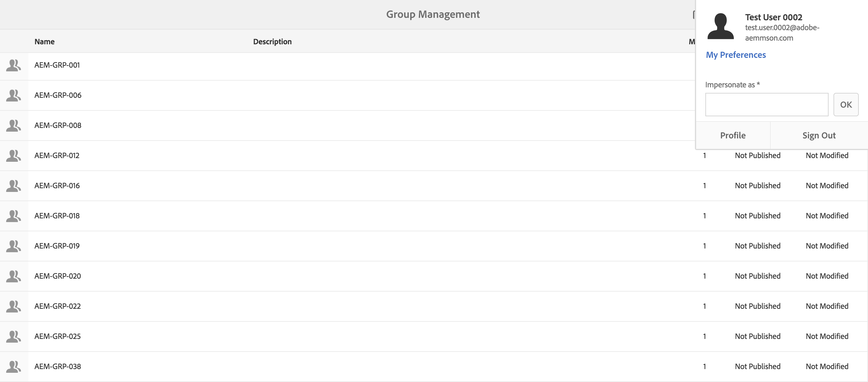Screen dimensions: 868x382
Task: Click the group icon for AEM-GRP-006
Action: click(x=14, y=95)
